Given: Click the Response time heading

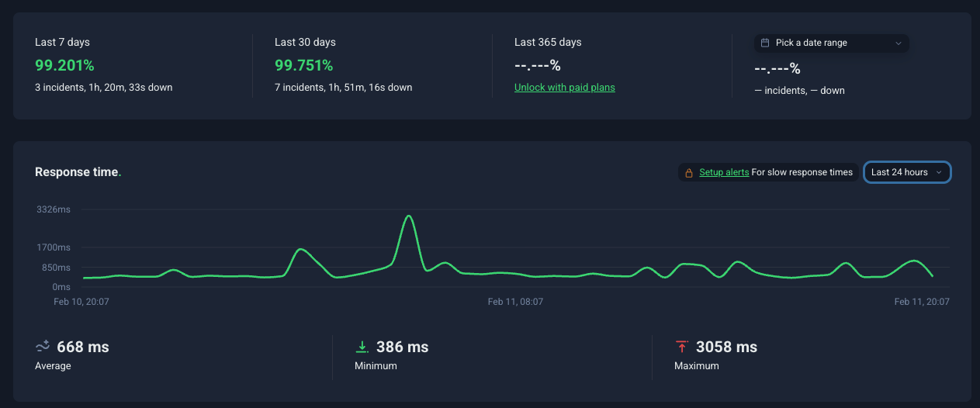Looking at the screenshot, I should 78,172.
